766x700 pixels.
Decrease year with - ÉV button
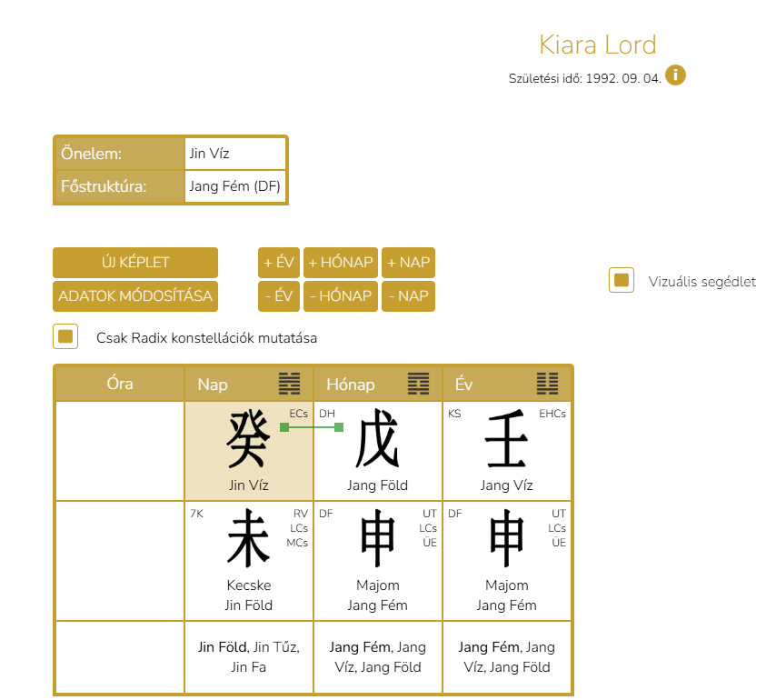[x=279, y=295]
